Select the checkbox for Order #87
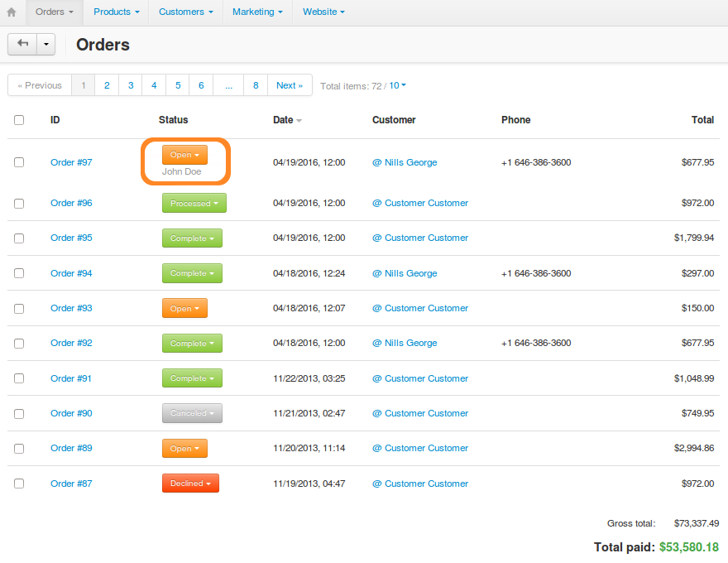The image size is (728, 563). (19, 484)
